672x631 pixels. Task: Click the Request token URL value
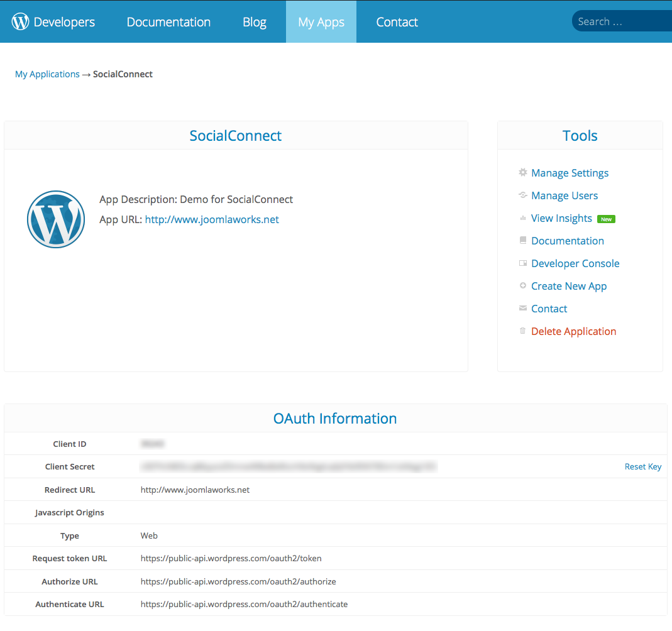(231, 558)
